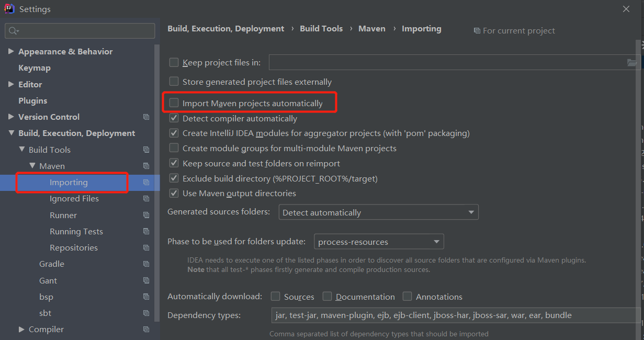Click the Dependency types text field
The width and height of the screenshot is (644, 340).
click(x=455, y=315)
